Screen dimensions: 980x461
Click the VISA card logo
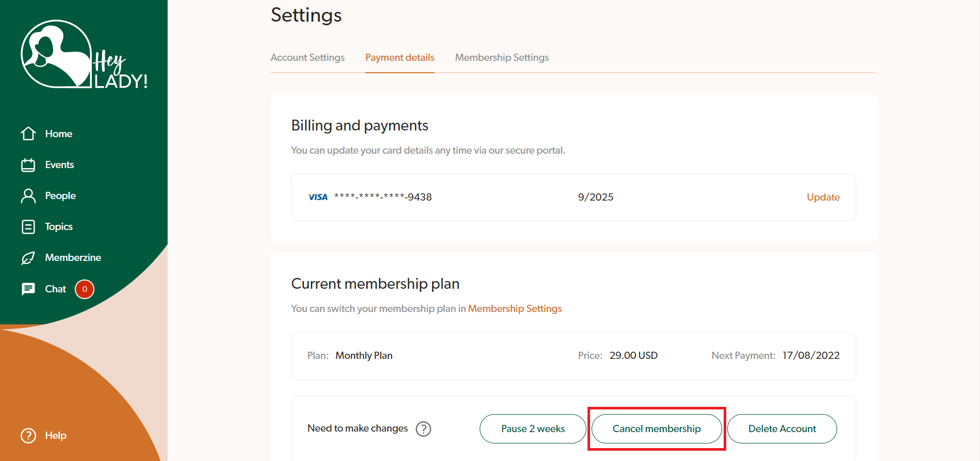click(318, 197)
